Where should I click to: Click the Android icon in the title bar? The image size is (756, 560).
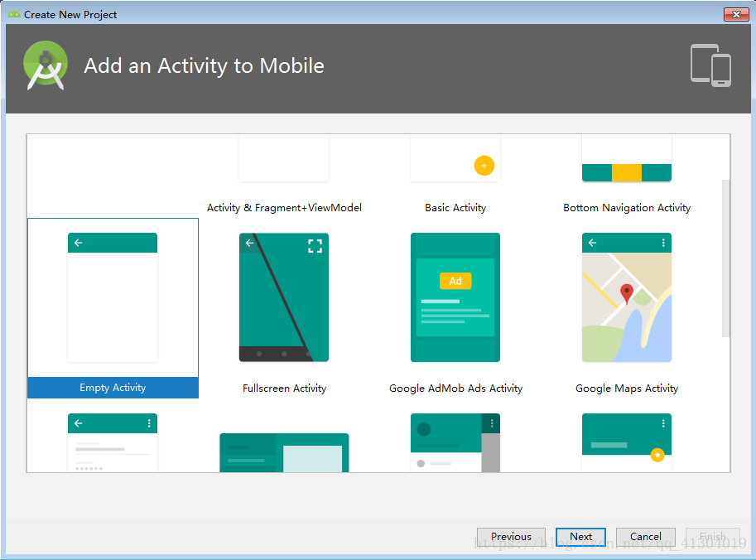pos(14,14)
